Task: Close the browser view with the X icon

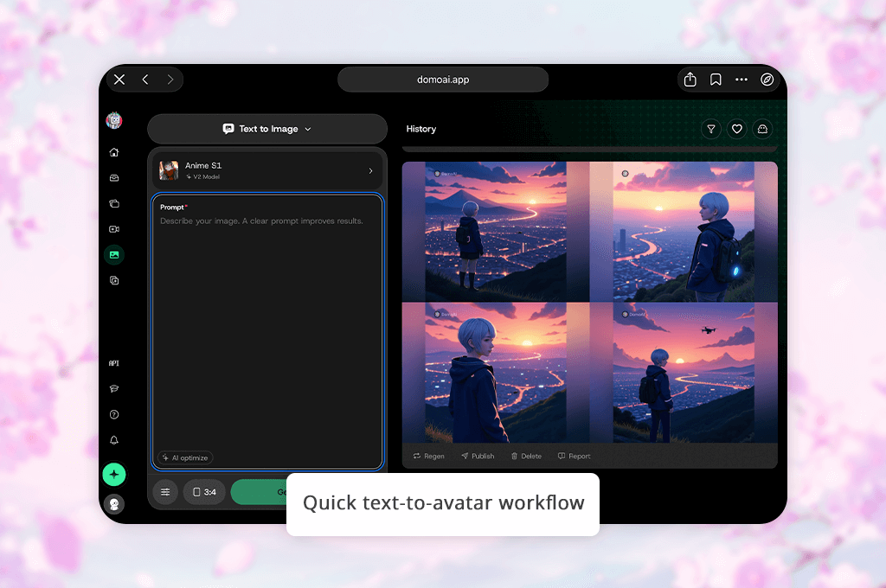Action: (119, 80)
